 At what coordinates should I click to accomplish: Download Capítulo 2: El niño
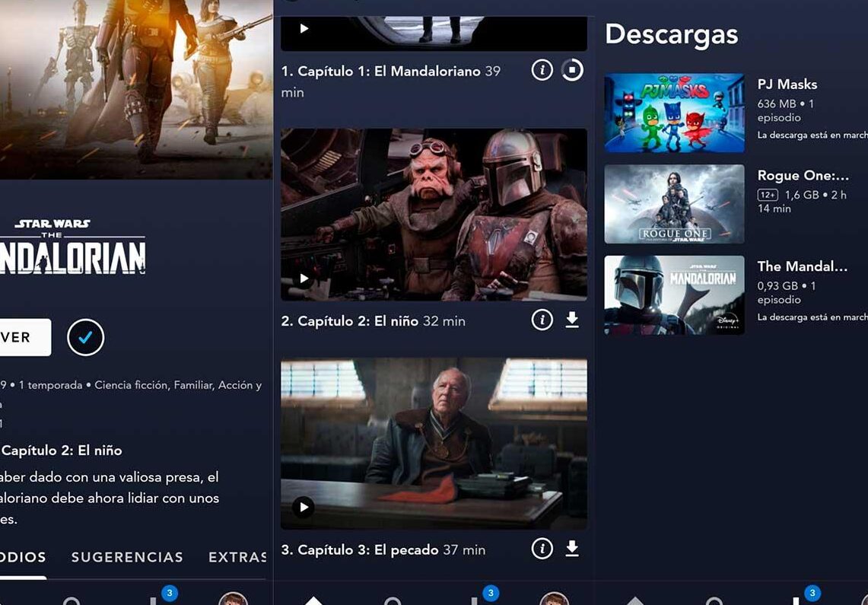coord(572,320)
